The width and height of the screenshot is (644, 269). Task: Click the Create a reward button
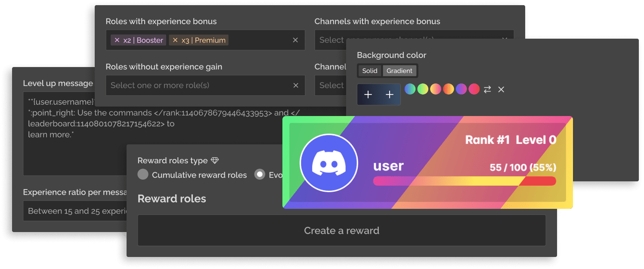point(341,231)
